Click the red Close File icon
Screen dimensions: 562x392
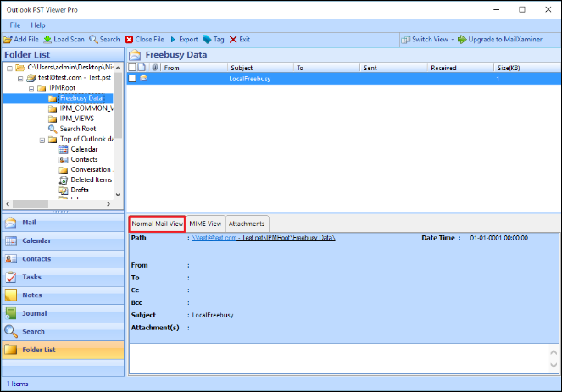[x=129, y=40]
